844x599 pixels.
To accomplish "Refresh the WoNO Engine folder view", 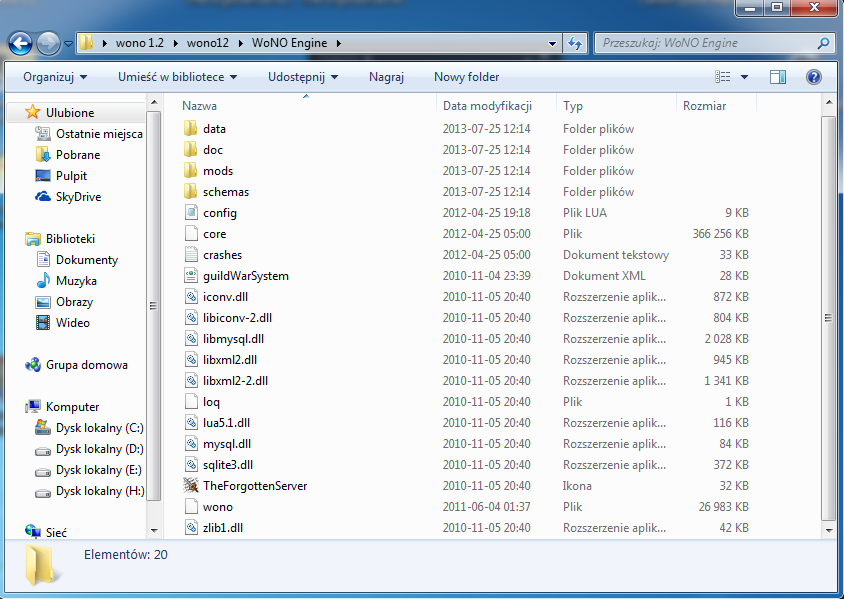I will [575, 43].
